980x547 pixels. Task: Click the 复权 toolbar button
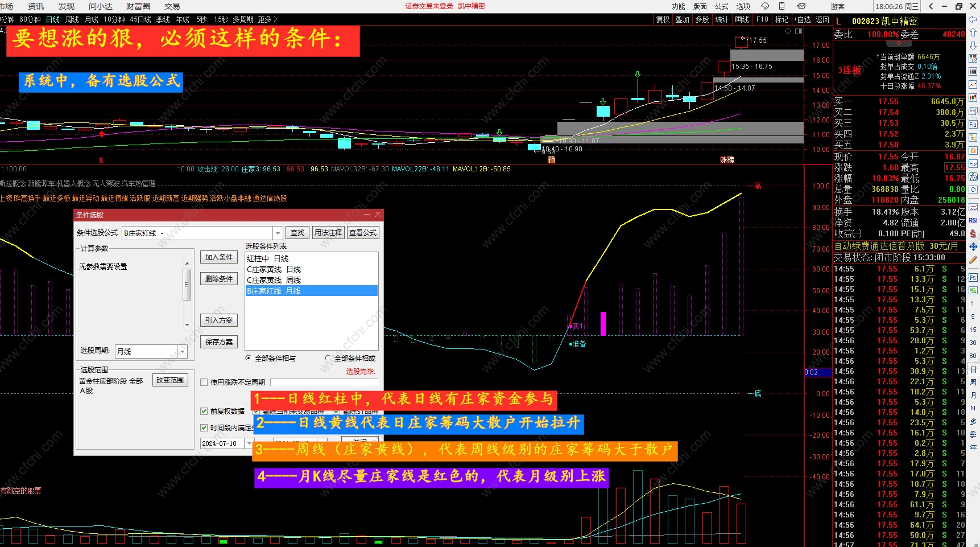pyautogui.click(x=663, y=19)
